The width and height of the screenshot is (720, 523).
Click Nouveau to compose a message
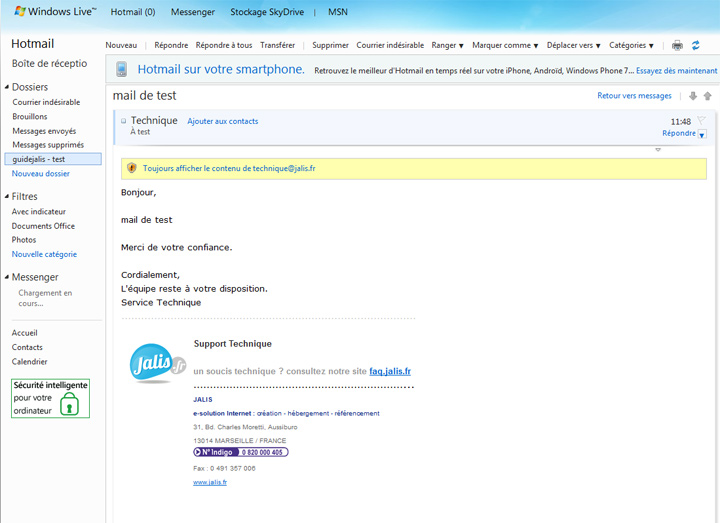tap(121, 45)
